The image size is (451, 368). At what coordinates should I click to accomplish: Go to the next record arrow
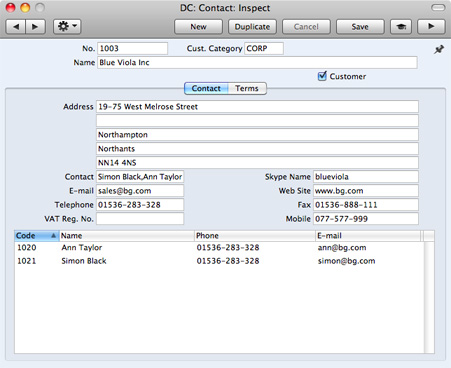click(35, 27)
